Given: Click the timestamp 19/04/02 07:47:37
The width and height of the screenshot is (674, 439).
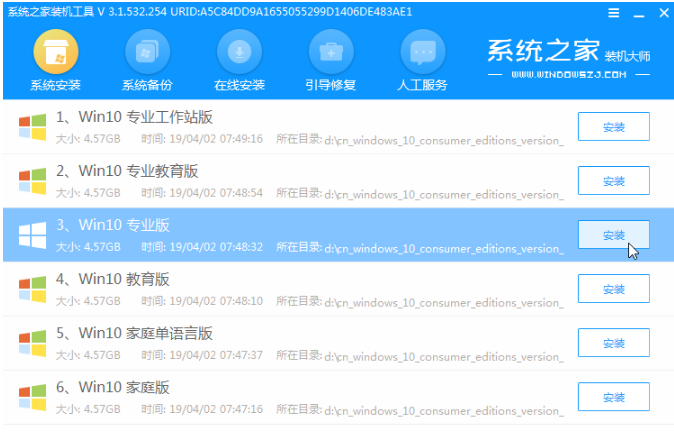Looking at the screenshot, I should click(x=216, y=355).
